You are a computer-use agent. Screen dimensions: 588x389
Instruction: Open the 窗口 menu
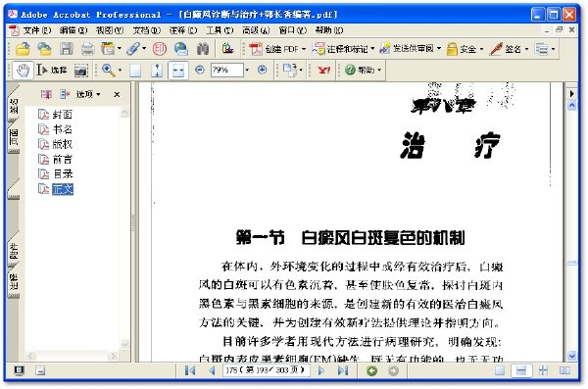coord(292,30)
